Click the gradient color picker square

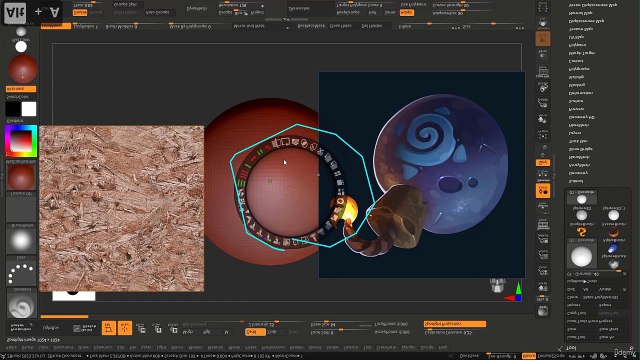click(21, 141)
